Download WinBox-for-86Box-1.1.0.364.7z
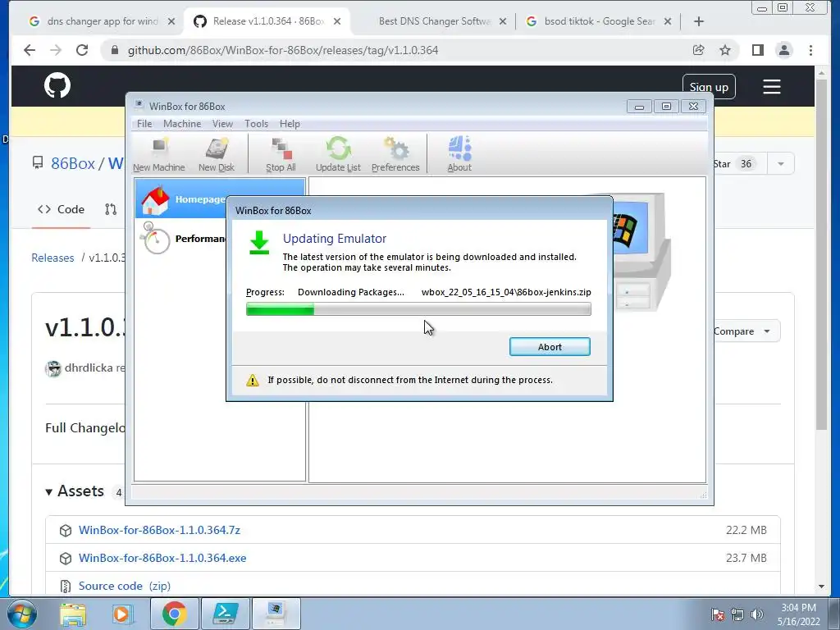The height and width of the screenshot is (630, 840). pos(160,530)
